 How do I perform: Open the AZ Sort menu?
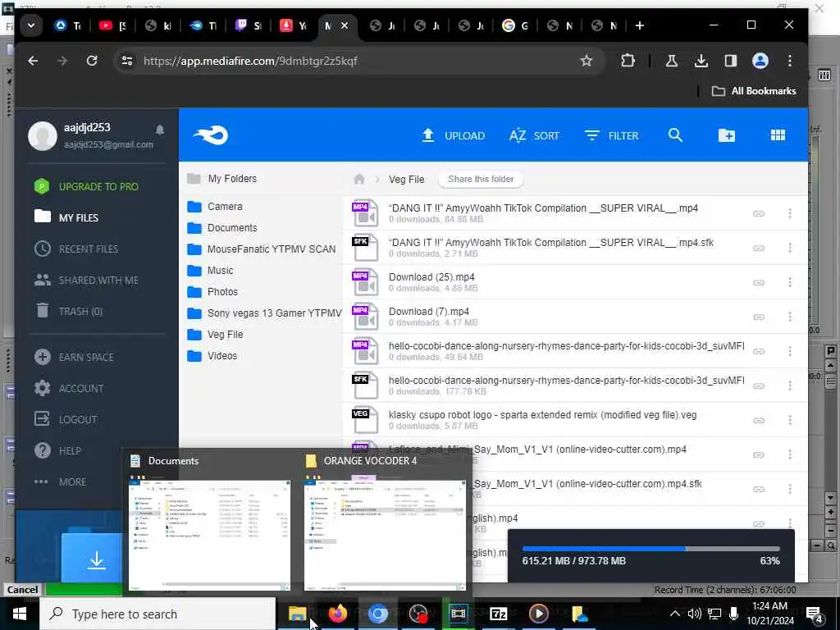(x=534, y=135)
